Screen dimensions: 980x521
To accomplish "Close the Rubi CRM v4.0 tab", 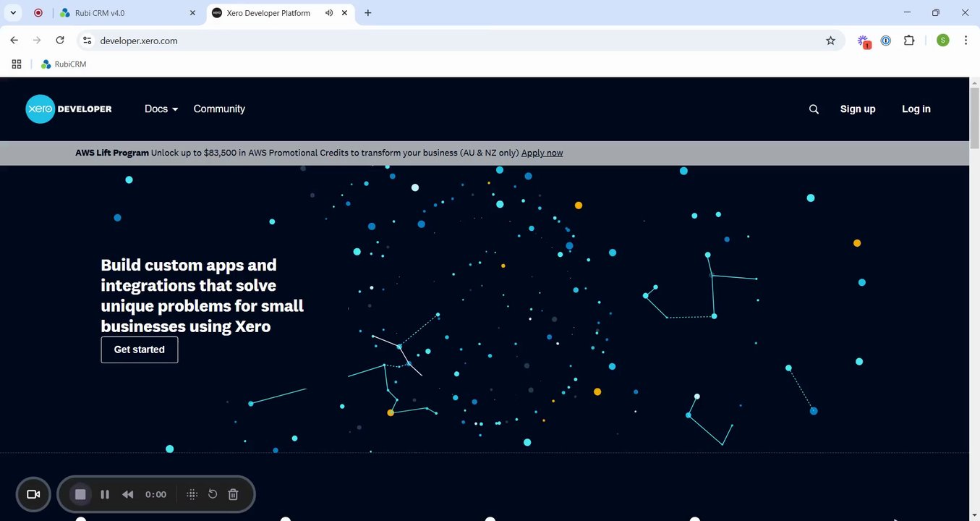I will point(192,13).
